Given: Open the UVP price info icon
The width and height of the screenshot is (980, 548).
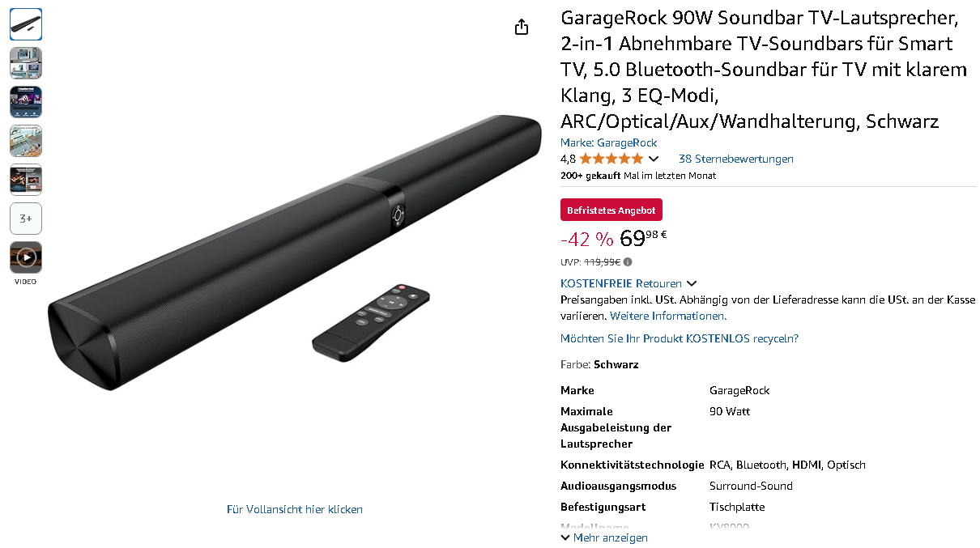Looking at the screenshot, I should pyautogui.click(x=628, y=262).
